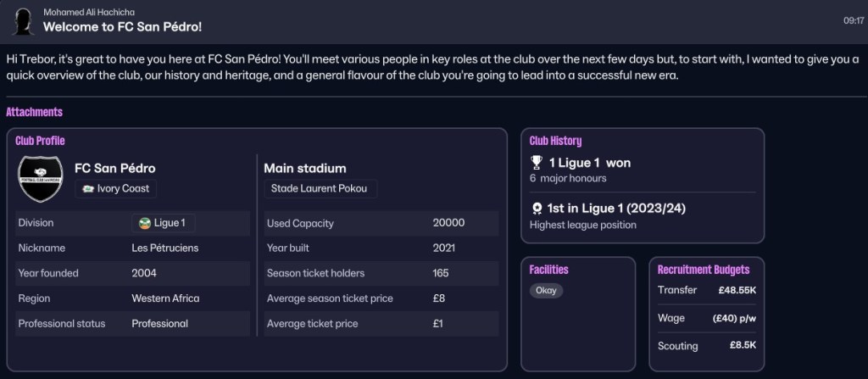Select the Wage budget row
The width and height of the screenshot is (868, 379).
point(707,318)
